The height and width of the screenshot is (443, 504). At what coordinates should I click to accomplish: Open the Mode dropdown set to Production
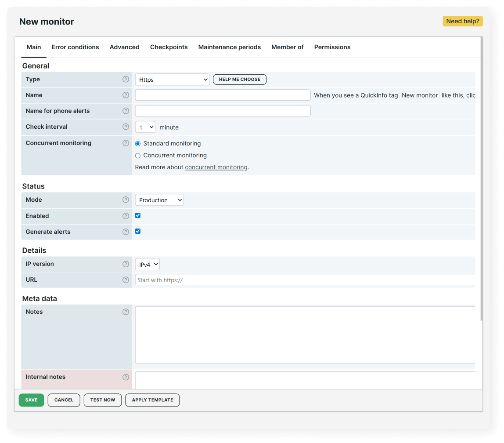pyautogui.click(x=159, y=200)
